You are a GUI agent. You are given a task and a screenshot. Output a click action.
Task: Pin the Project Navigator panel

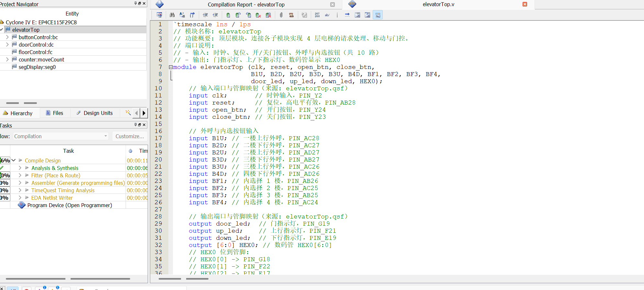(x=136, y=4)
